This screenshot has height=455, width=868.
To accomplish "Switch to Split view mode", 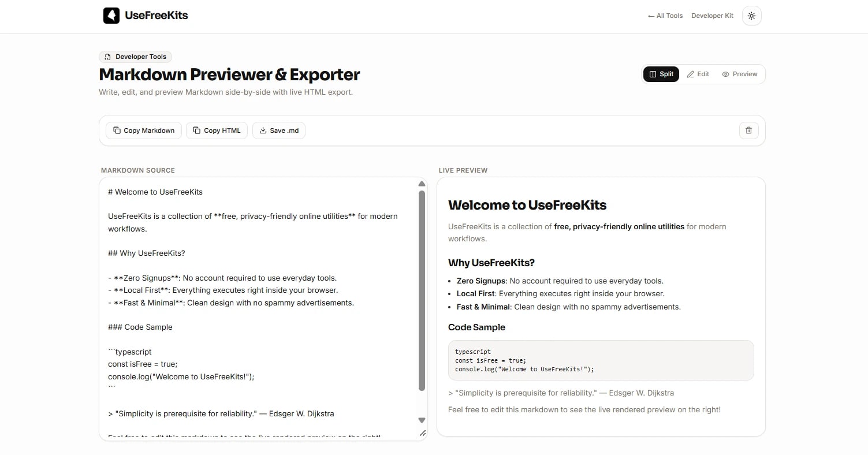I will click(x=661, y=74).
